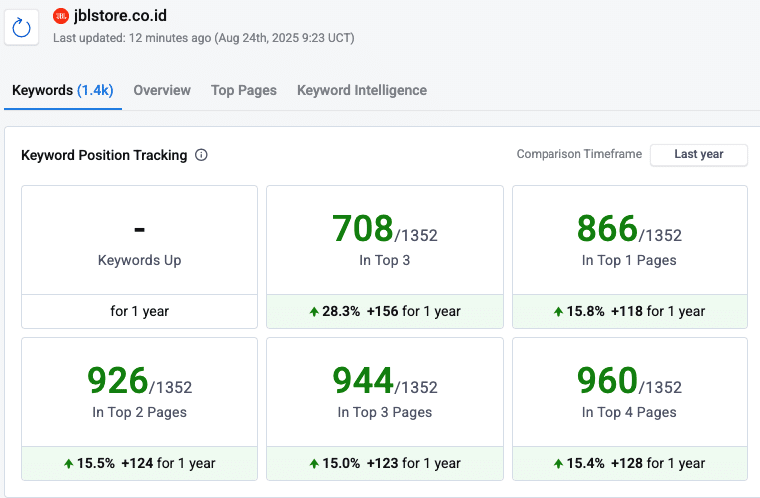Click the Last updated 12 minutes ago text
The width and height of the screenshot is (760, 498).
(204, 38)
